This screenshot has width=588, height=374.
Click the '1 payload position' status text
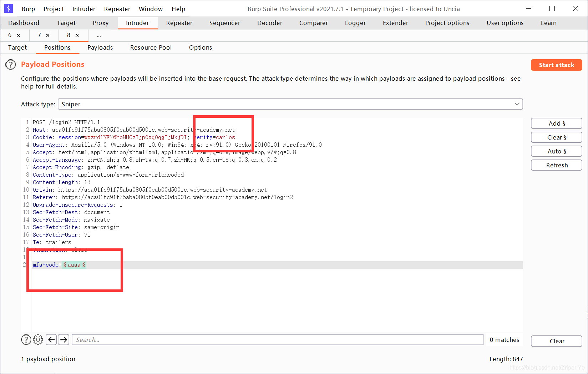tap(48, 359)
